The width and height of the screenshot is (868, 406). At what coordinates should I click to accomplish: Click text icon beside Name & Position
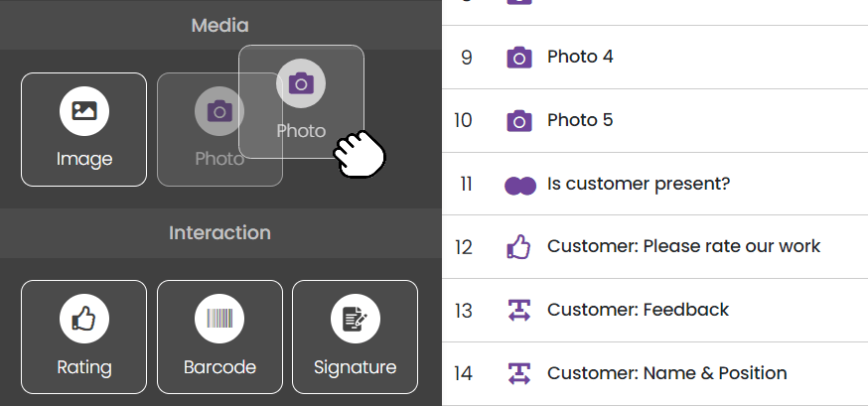click(518, 374)
